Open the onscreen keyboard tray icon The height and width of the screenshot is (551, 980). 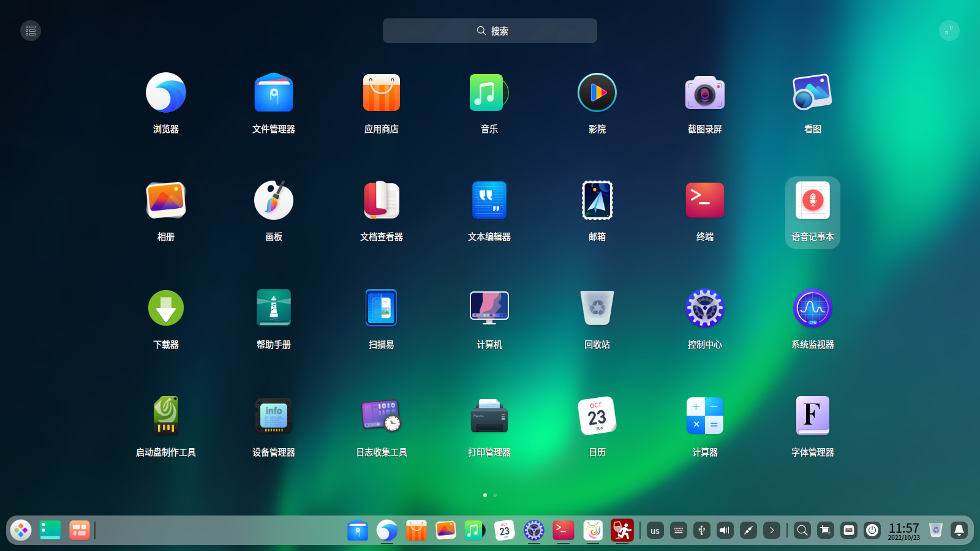point(679,530)
